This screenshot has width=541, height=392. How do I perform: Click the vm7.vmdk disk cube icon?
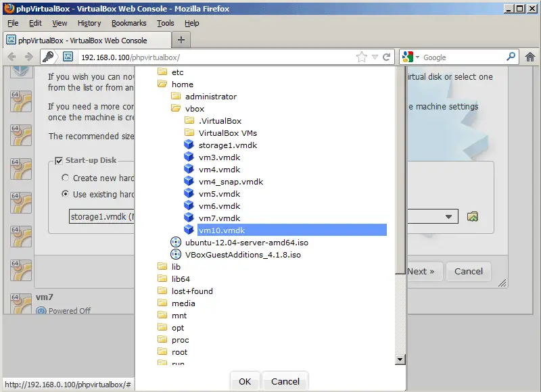coord(189,218)
